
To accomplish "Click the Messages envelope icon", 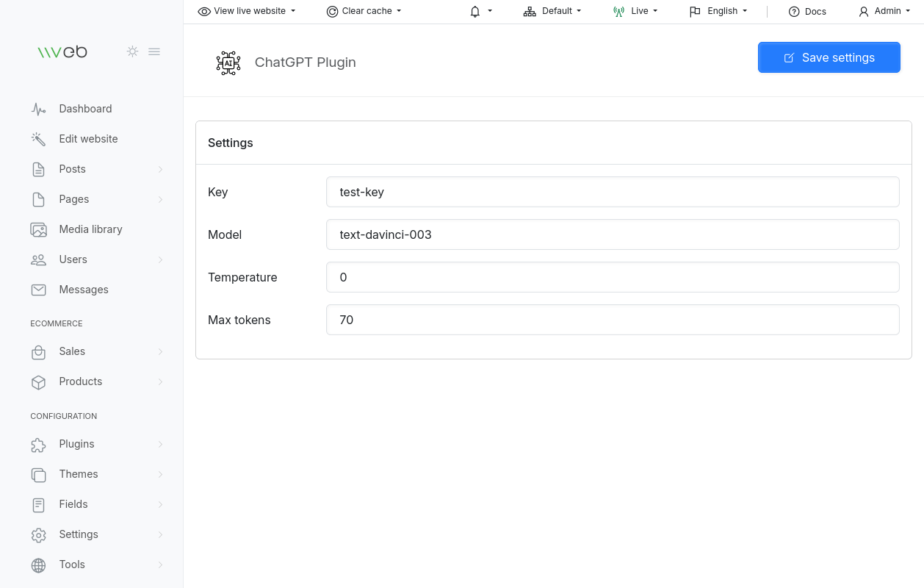I will [x=39, y=290].
